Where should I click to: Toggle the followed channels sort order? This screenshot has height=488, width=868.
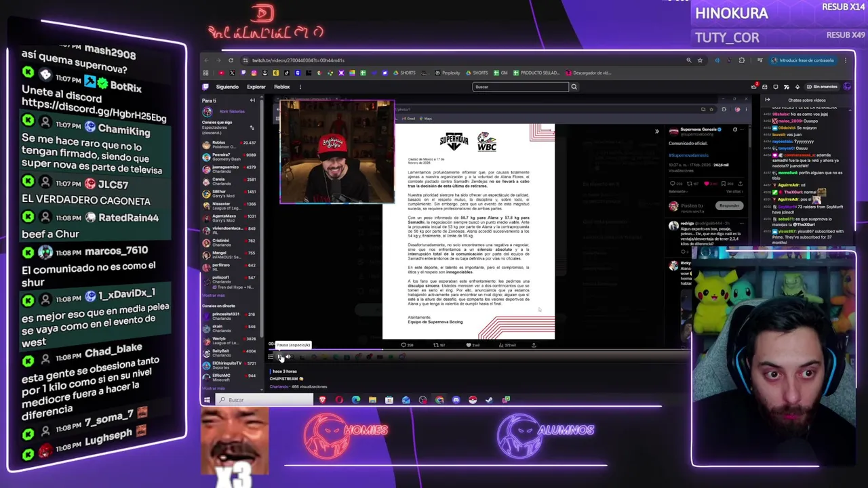pos(252,127)
